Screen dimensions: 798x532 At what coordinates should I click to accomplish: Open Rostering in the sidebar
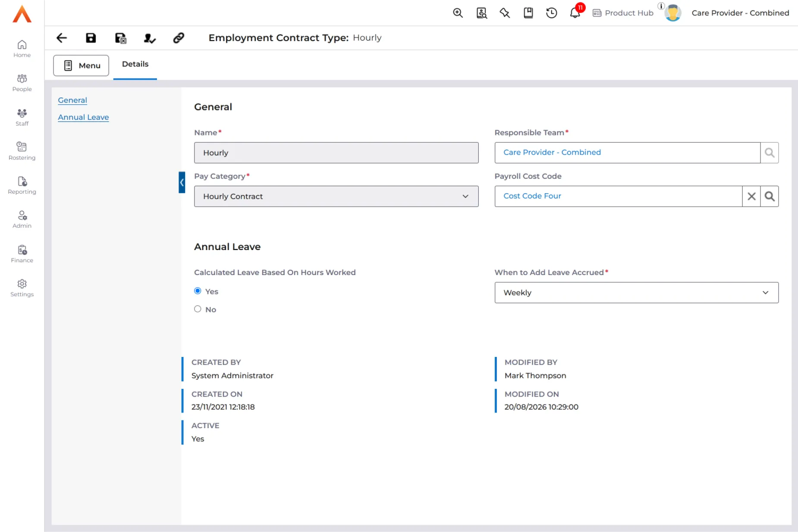pyautogui.click(x=22, y=151)
